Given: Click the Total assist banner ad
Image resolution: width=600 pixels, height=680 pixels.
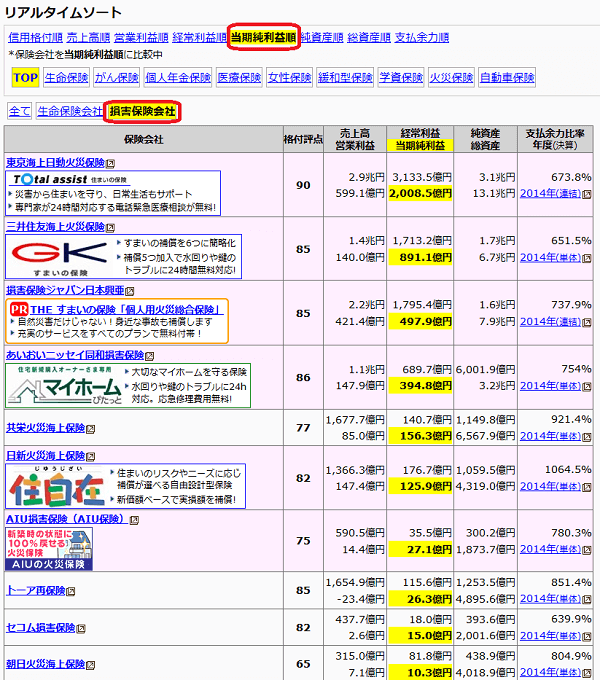Looking at the screenshot, I should (113, 193).
